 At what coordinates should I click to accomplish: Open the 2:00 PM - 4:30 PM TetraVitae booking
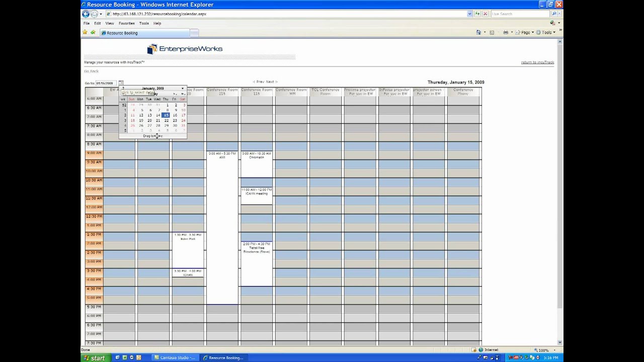pyautogui.click(x=257, y=263)
